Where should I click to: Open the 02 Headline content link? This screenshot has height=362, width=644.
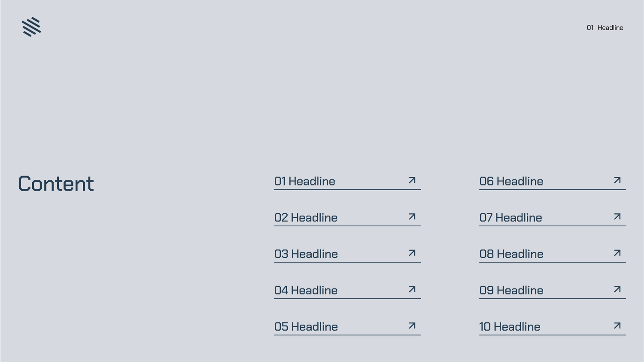tap(306, 218)
